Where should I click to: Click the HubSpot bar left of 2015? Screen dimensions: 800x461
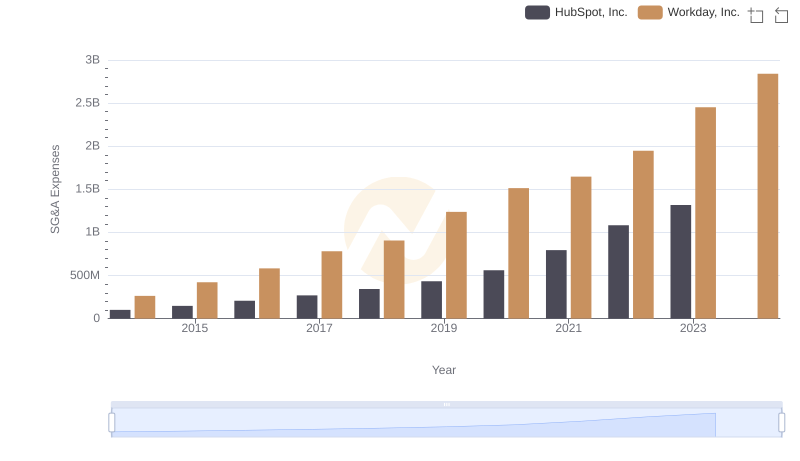[x=183, y=313]
